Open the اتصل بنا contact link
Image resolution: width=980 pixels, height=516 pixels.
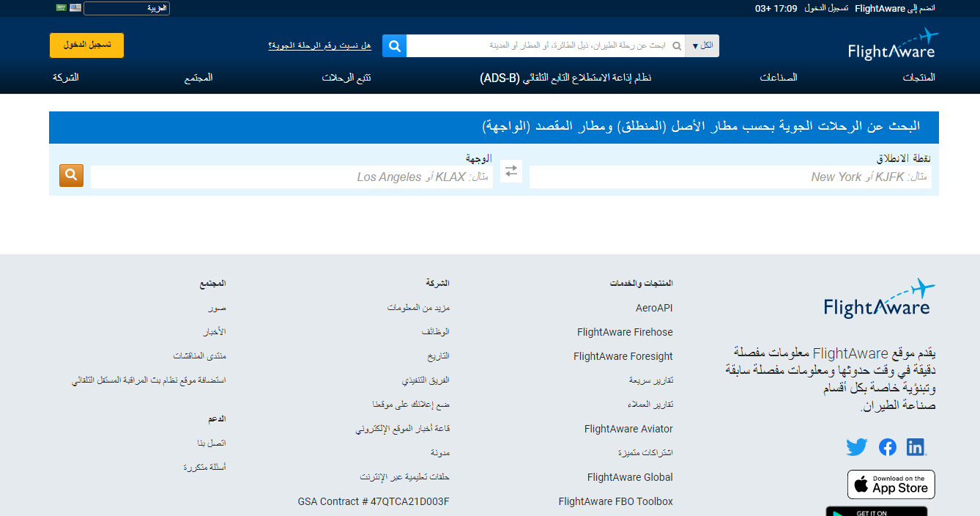211,443
